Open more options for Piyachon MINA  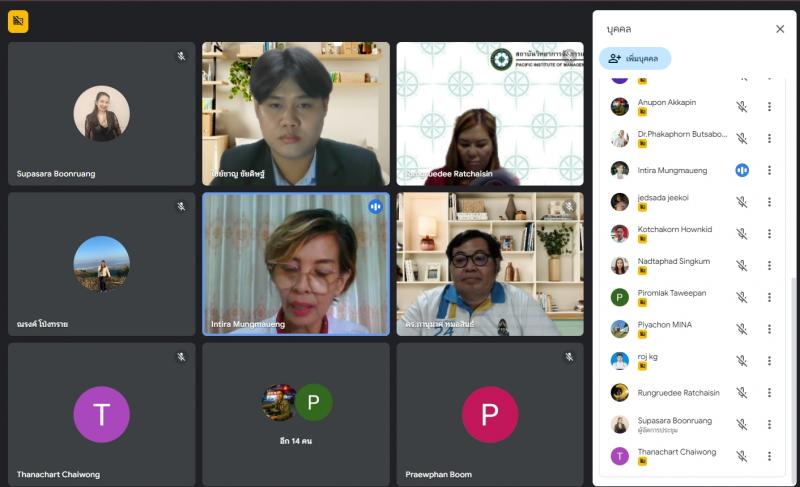(x=769, y=329)
